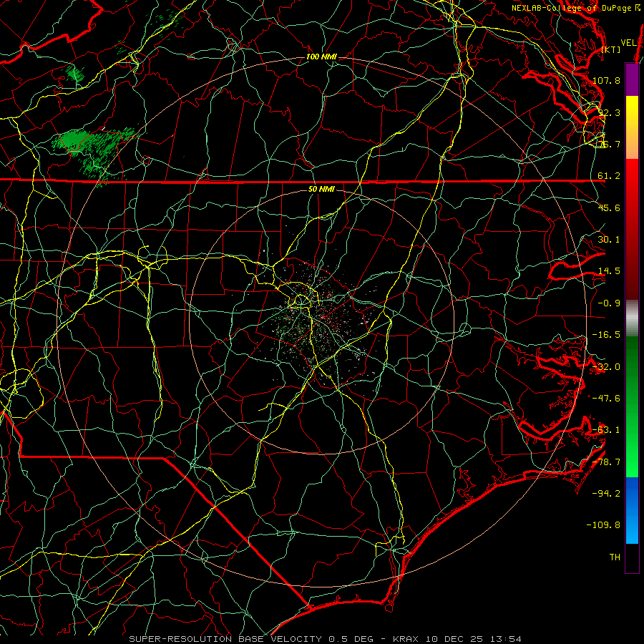This screenshot has width=644, height=644.
Task: Click the 50 NMI range ring label
Action: point(321,190)
